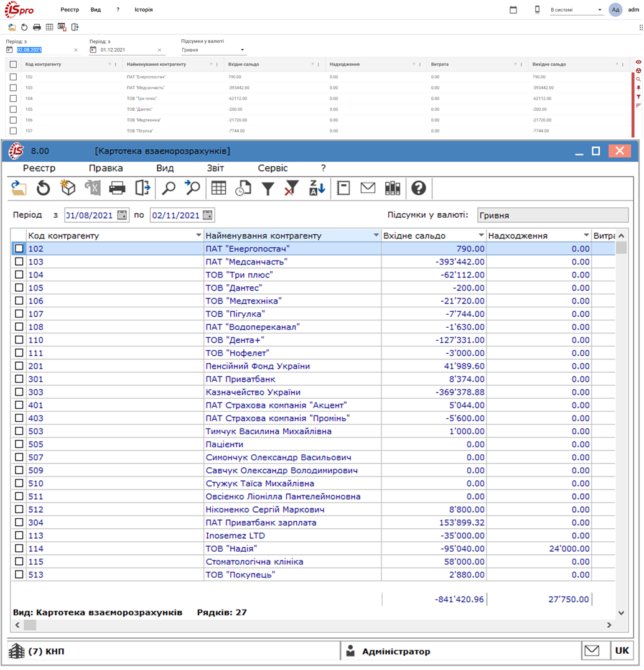Click (7) КНП organization in status bar
Viewport: 644px width, 670px height.
[x=46, y=651]
